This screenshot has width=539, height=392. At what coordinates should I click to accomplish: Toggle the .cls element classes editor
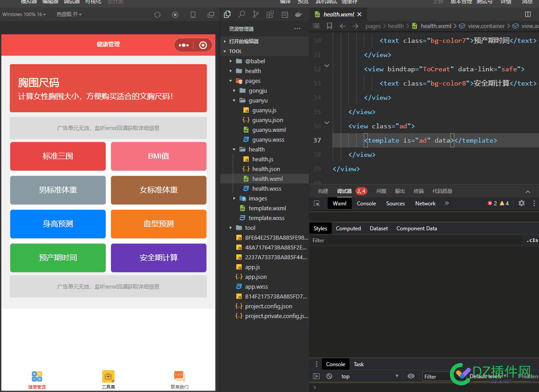coord(532,240)
